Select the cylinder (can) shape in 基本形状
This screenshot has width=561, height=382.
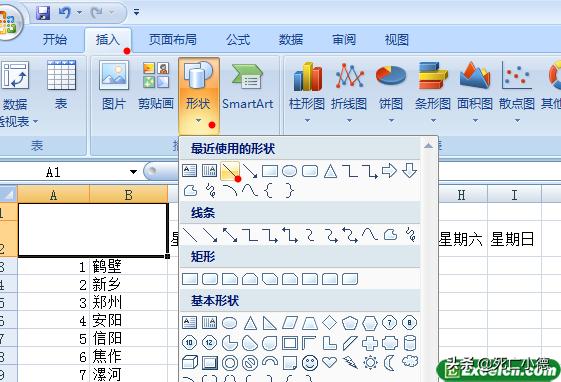click(410, 343)
